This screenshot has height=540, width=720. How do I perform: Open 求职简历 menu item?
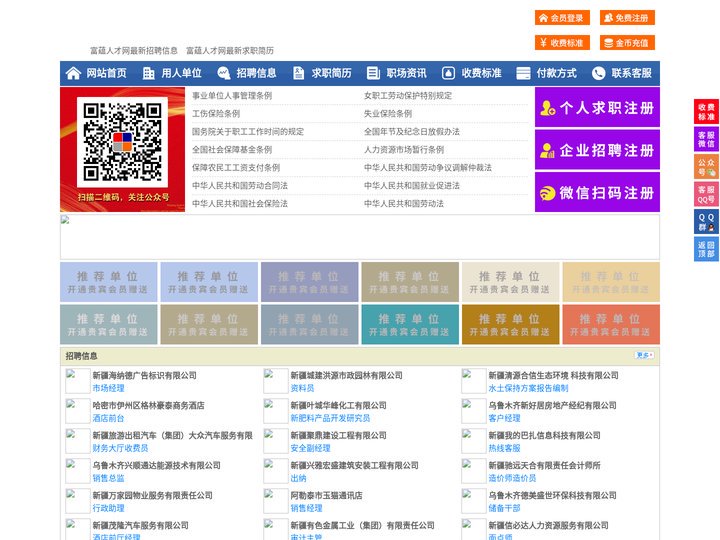(332, 73)
